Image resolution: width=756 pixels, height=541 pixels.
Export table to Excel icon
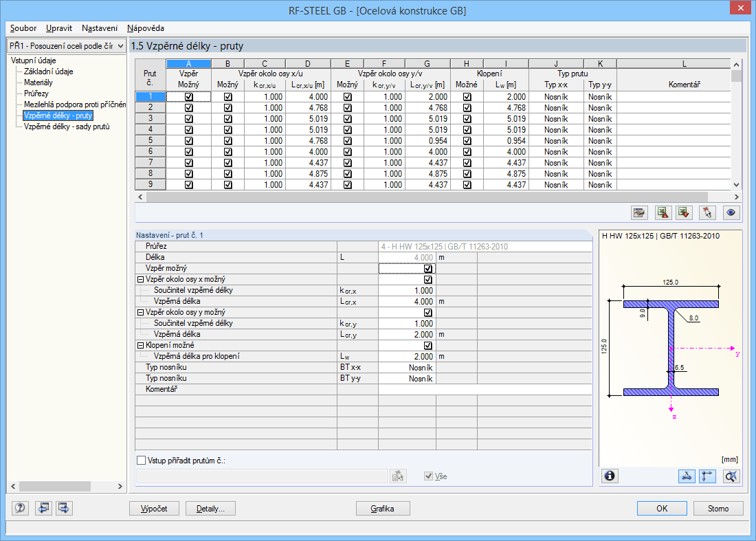coord(663,212)
